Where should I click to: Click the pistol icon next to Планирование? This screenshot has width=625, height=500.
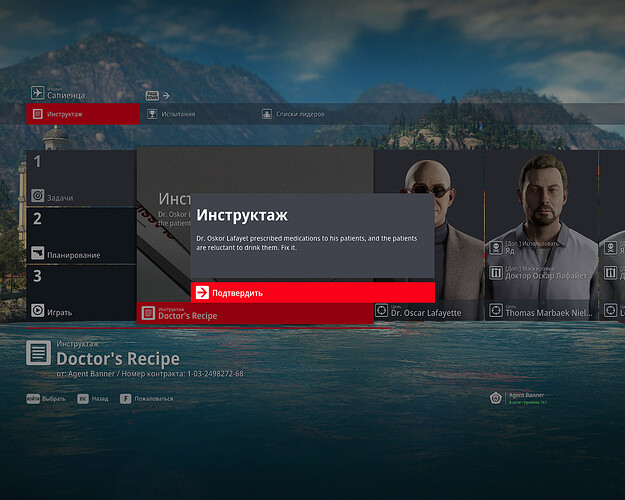[38, 253]
